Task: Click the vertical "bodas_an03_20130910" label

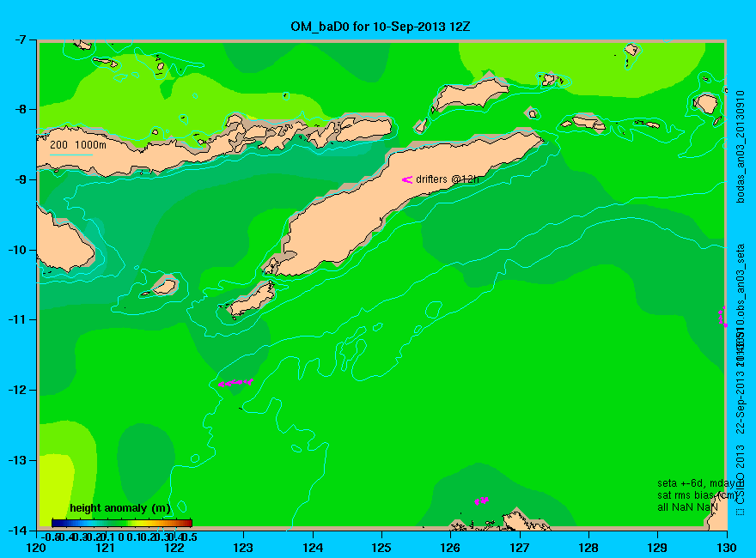Action: coord(740,146)
